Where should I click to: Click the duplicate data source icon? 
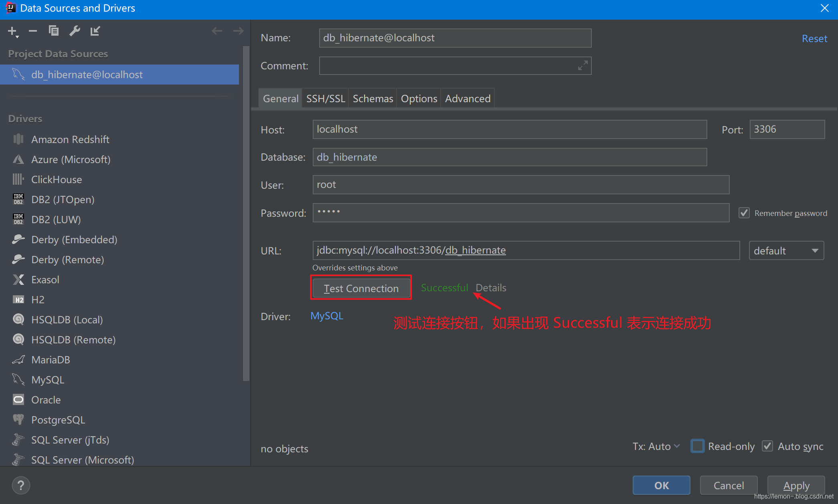[x=54, y=31]
